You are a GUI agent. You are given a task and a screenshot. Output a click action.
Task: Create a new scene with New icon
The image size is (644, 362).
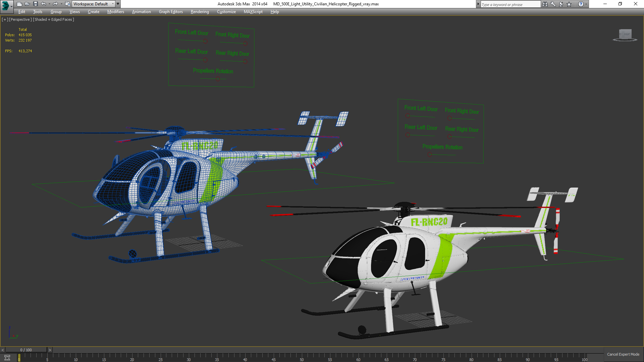(x=19, y=4)
